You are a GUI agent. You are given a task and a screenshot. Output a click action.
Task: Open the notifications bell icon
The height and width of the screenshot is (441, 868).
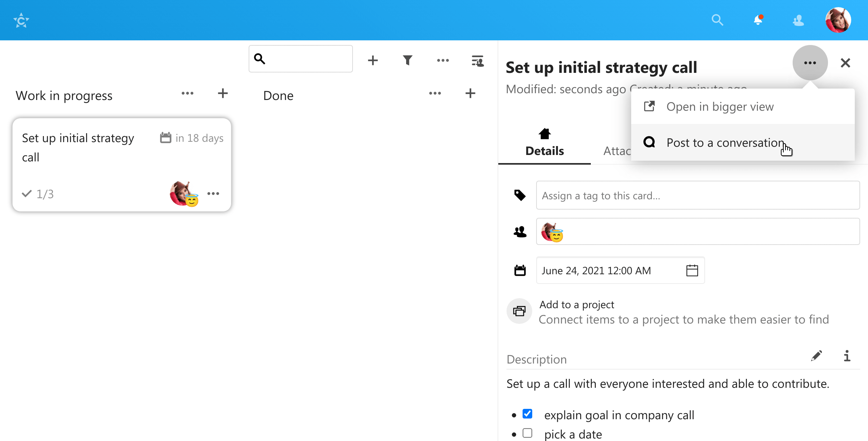coord(758,20)
